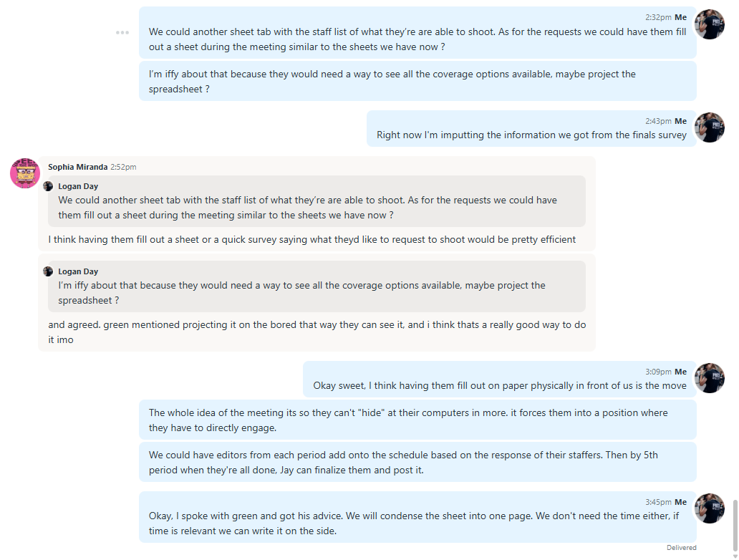The image size is (739, 560).
Task: Click the scroll-down arrow at the bottom
Action: (733, 555)
